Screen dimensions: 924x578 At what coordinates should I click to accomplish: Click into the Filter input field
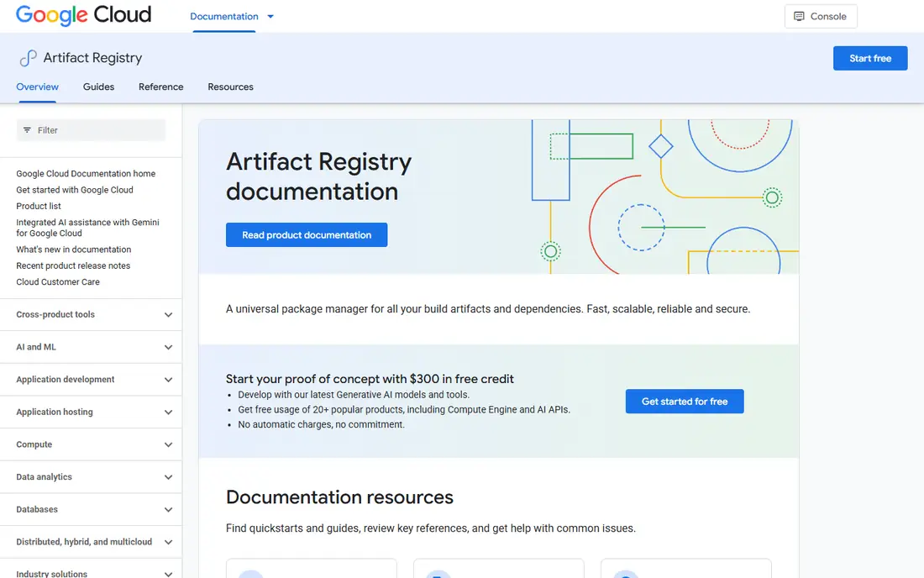click(x=92, y=130)
